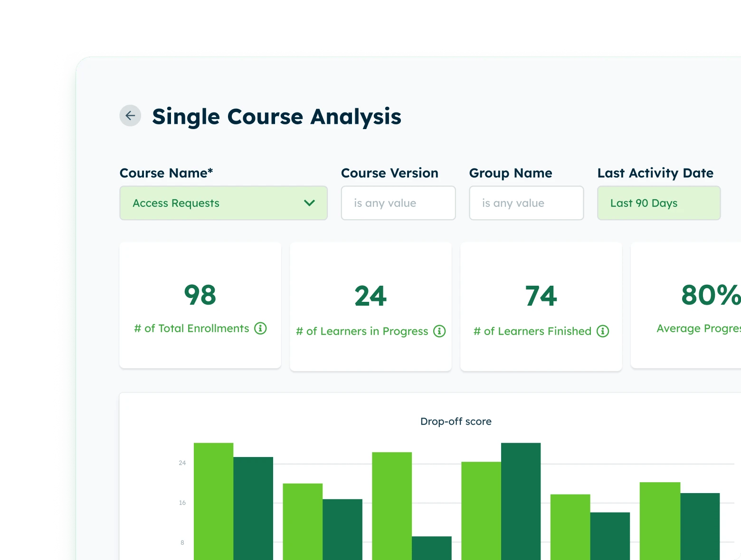Viewport: 741px width, 560px height.
Task: Click the 74 Learners Finished card
Action: point(541,306)
